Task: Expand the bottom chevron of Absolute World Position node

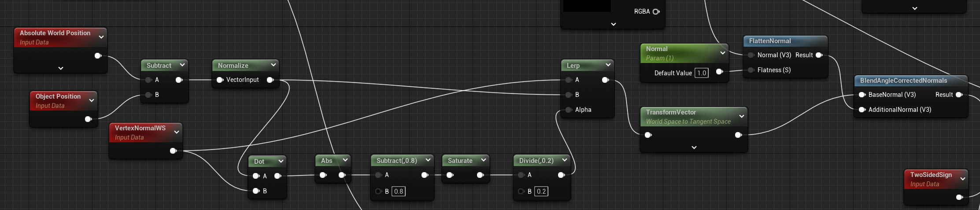Action: tap(61, 68)
